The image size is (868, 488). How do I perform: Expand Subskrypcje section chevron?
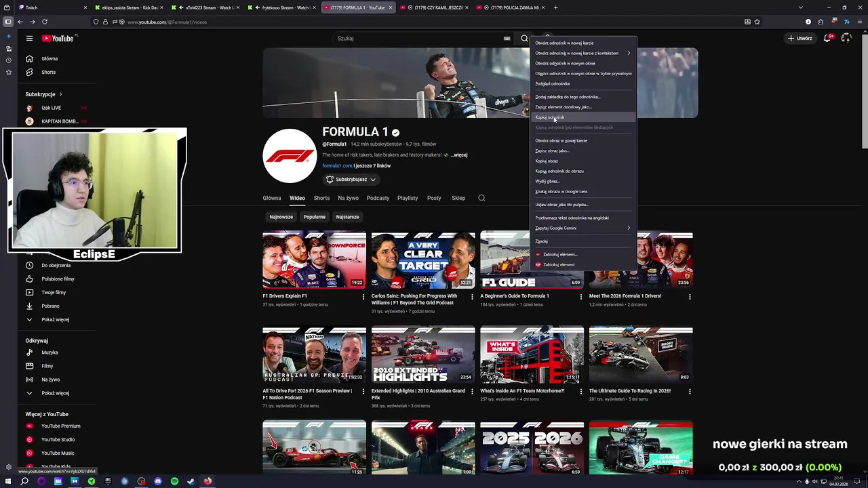(x=60, y=94)
